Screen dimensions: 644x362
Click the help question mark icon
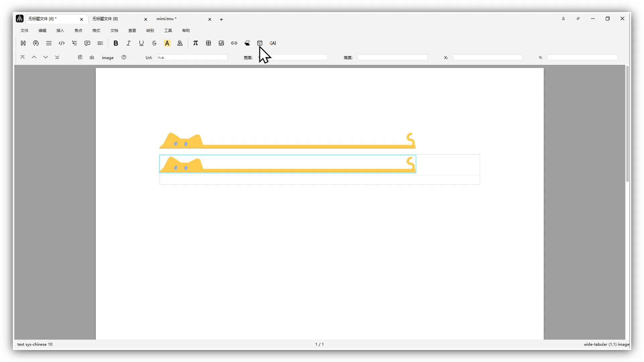[124, 57]
